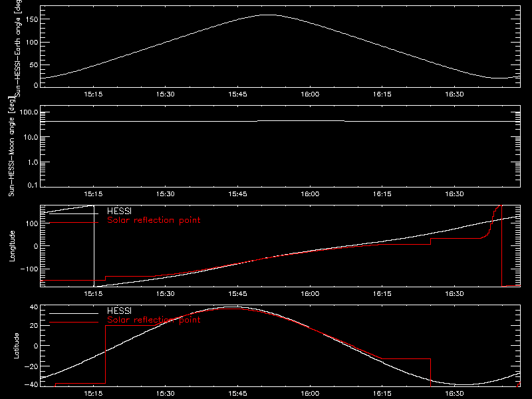This screenshot has width=532, height=399.
Task: Click the -100 tick on Longitude axis
Action: [29, 269]
